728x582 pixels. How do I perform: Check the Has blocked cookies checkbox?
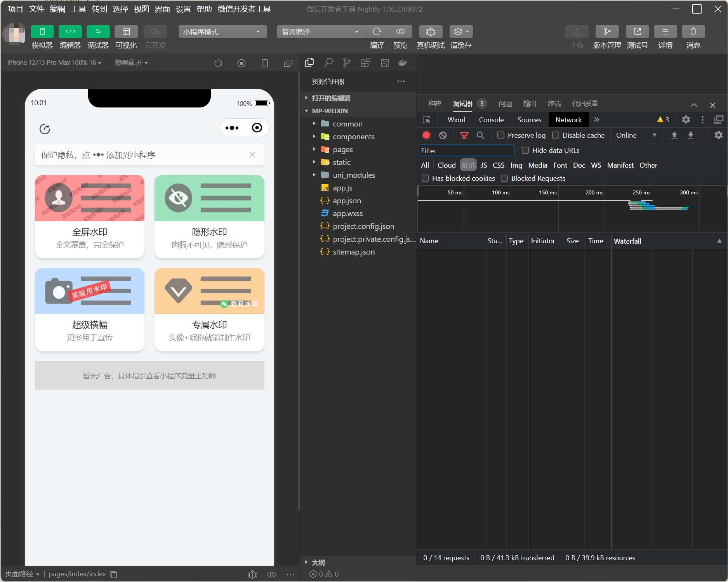pos(425,178)
